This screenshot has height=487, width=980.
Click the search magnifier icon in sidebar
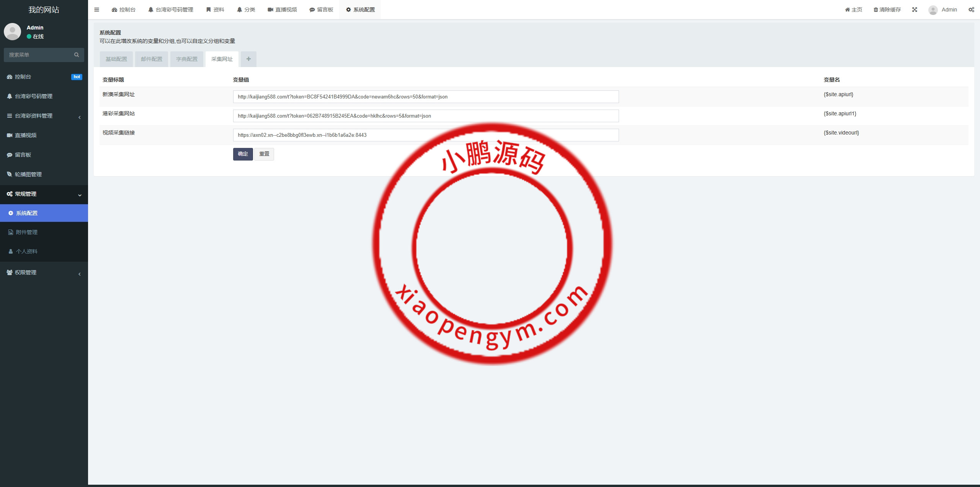tap(77, 55)
